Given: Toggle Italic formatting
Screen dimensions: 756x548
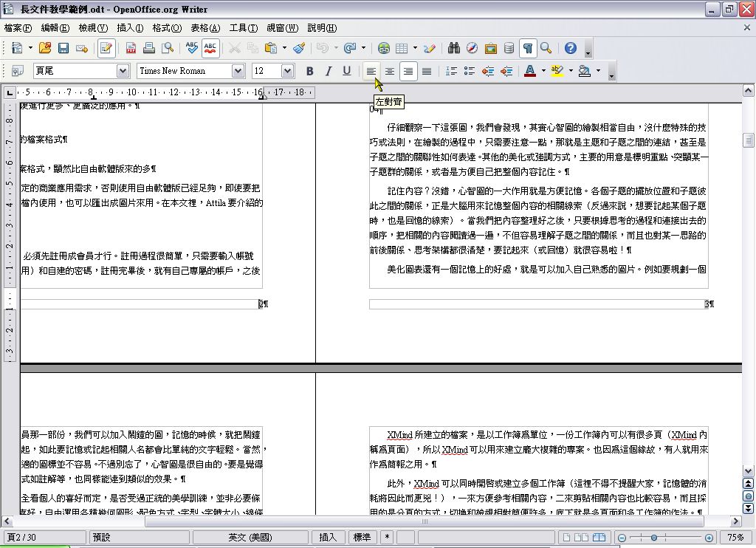Looking at the screenshot, I should (328, 71).
